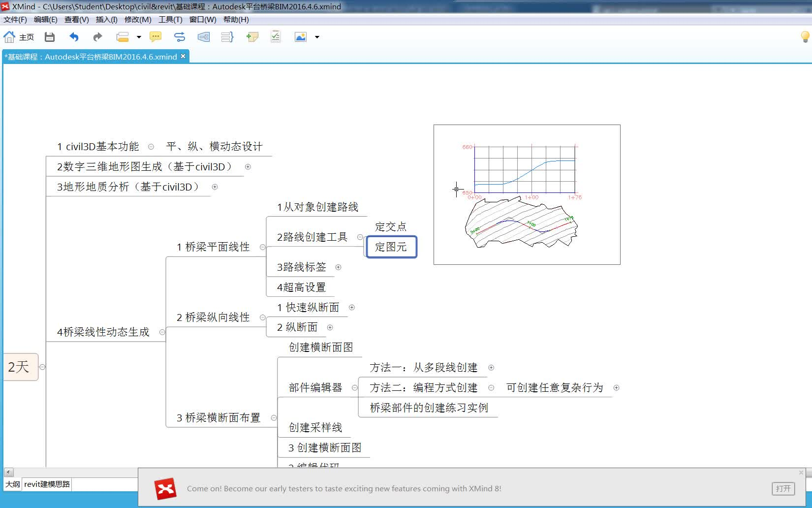This screenshot has height=508, width=812.
Task: Expand 可创建任意复杂行为 branch
Action: click(616, 388)
